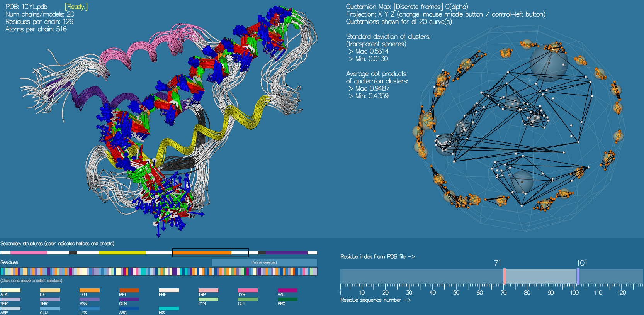
Task: Select the purple helix segment in structure bar
Action: coord(286,253)
